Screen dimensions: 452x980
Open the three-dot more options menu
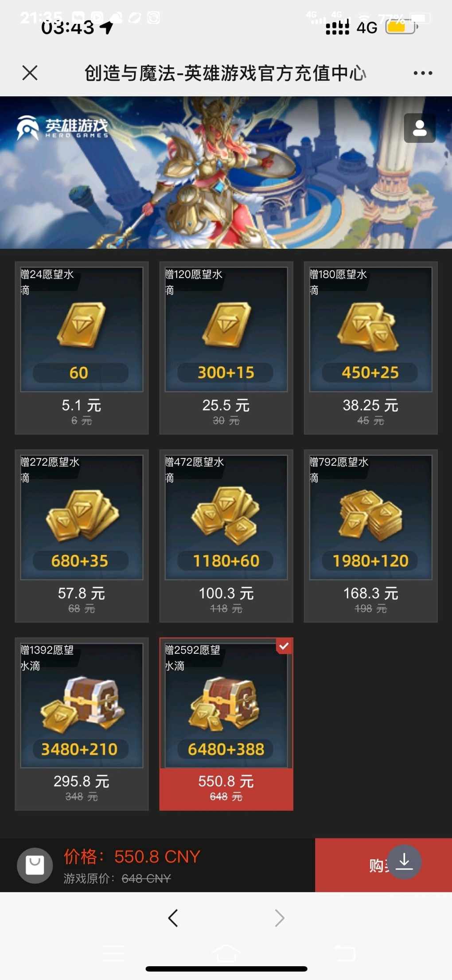click(423, 73)
